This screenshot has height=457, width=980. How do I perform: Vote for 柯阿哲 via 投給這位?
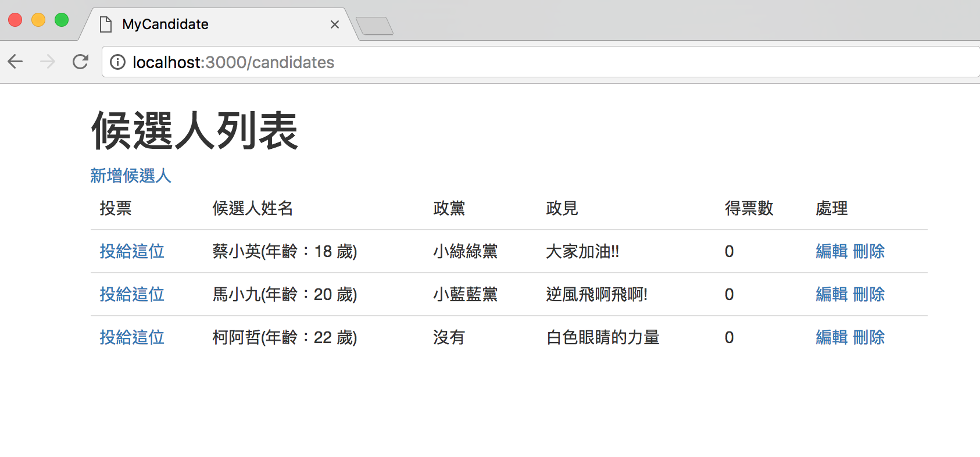[132, 337]
